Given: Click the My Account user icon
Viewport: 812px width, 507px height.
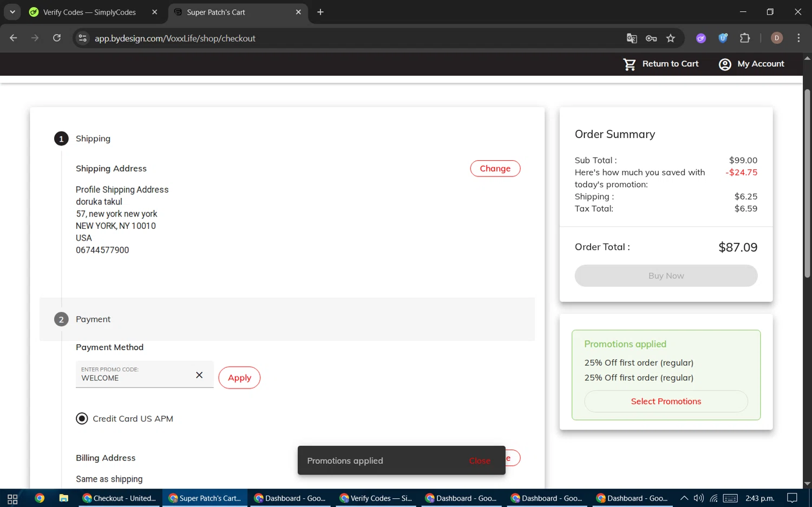Looking at the screenshot, I should click(x=725, y=64).
